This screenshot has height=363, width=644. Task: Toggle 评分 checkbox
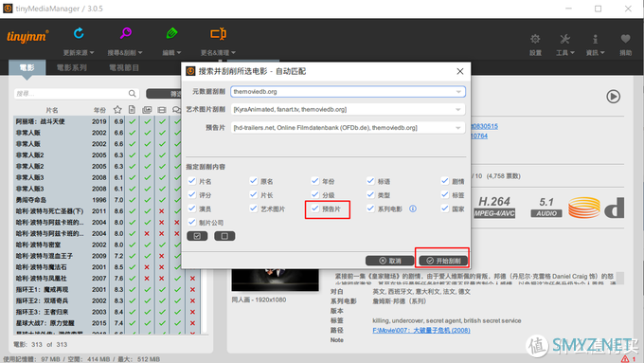click(x=192, y=195)
